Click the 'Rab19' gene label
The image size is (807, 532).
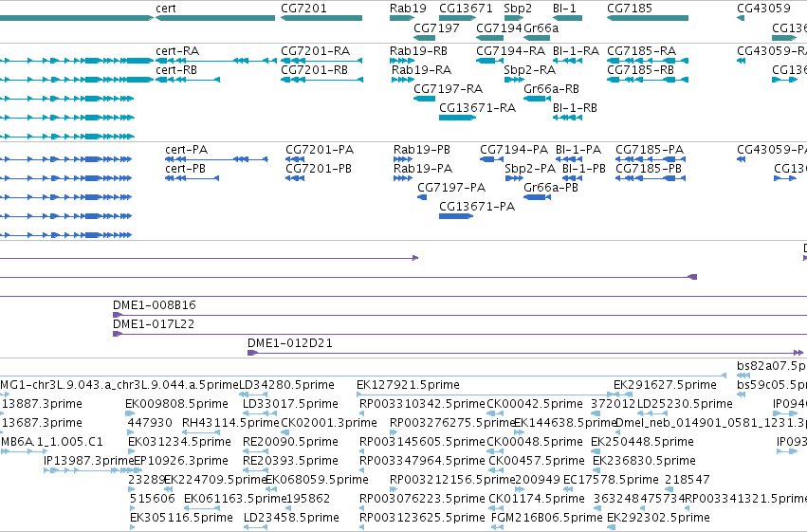pos(408,9)
